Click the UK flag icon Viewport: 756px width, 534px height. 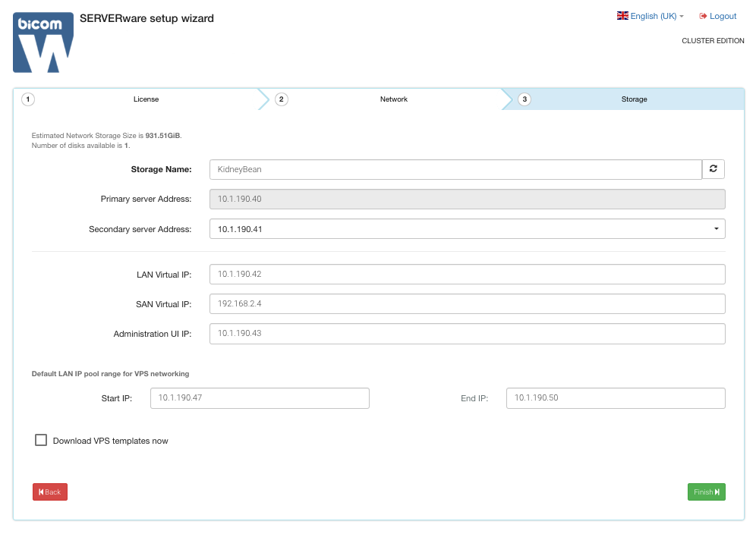(x=622, y=15)
